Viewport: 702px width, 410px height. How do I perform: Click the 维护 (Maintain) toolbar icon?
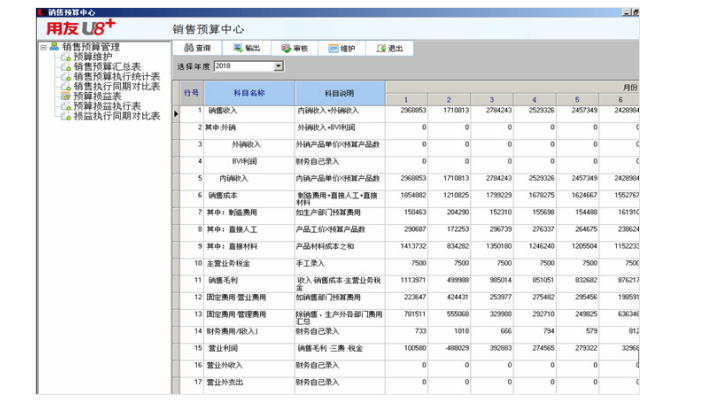pos(342,48)
